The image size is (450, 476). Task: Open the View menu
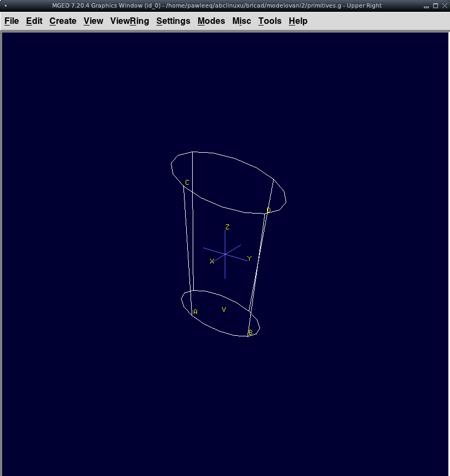tap(93, 21)
